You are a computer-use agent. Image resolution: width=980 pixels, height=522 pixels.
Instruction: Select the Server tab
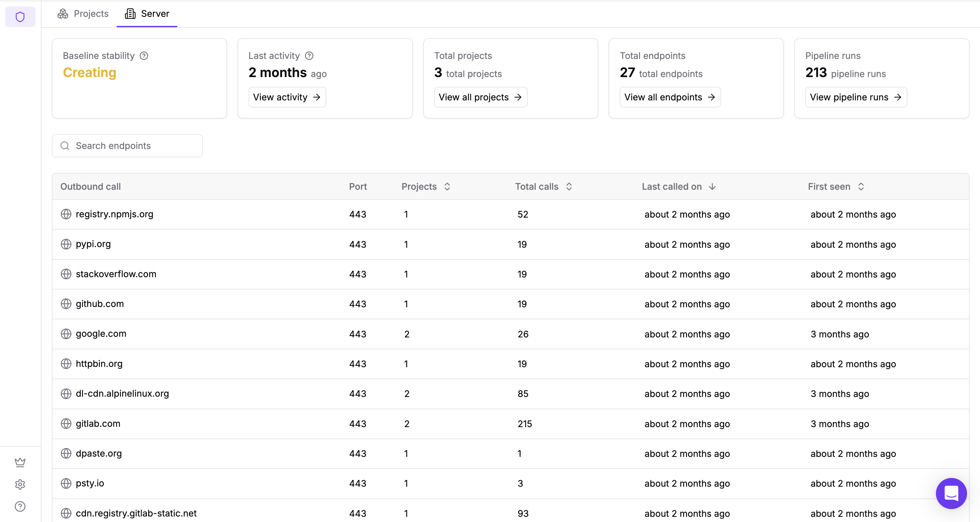[147, 14]
